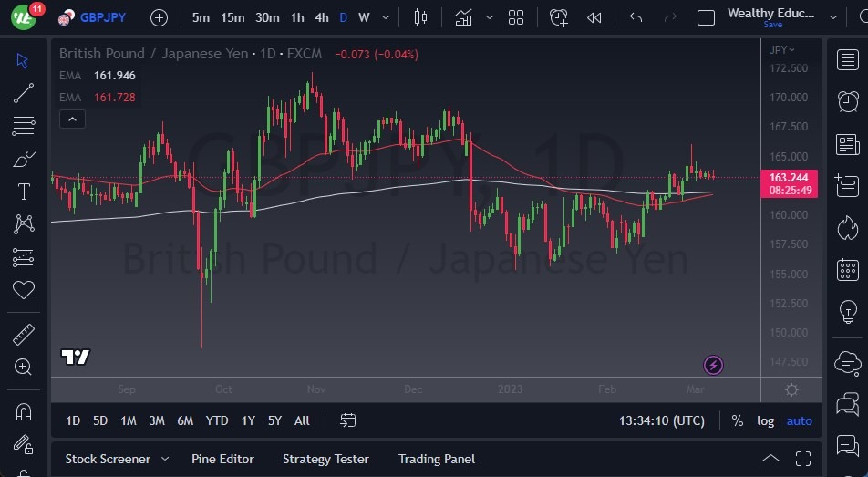
Task: Open the layout grid selector
Action: pos(516,17)
